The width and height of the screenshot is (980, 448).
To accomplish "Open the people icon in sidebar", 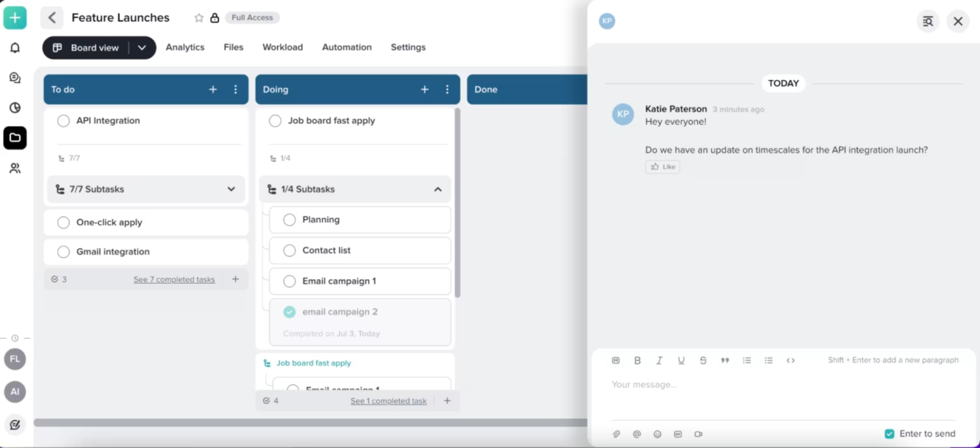I will point(15,168).
